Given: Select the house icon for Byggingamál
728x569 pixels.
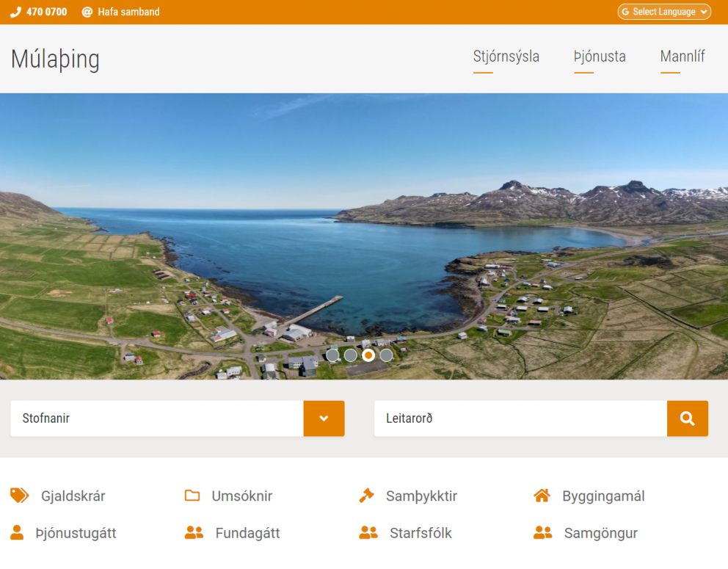Looking at the screenshot, I should pos(542,495).
